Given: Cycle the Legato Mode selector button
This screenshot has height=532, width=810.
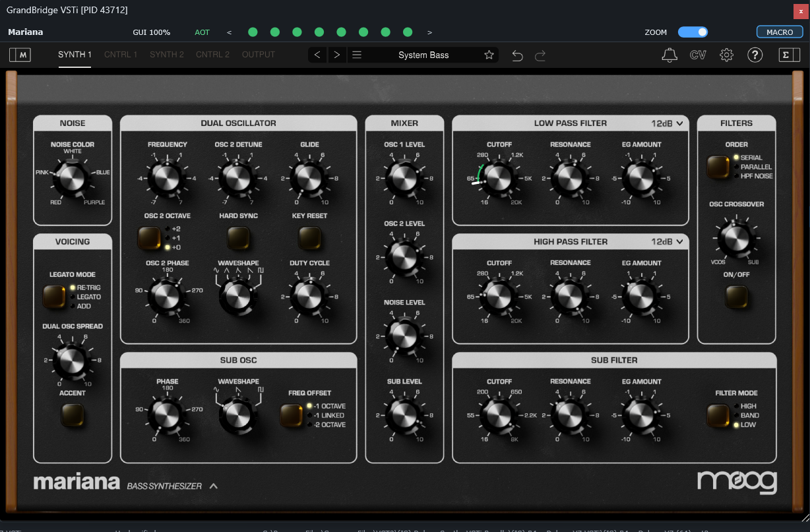Looking at the screenshot, I should (55, 297).
